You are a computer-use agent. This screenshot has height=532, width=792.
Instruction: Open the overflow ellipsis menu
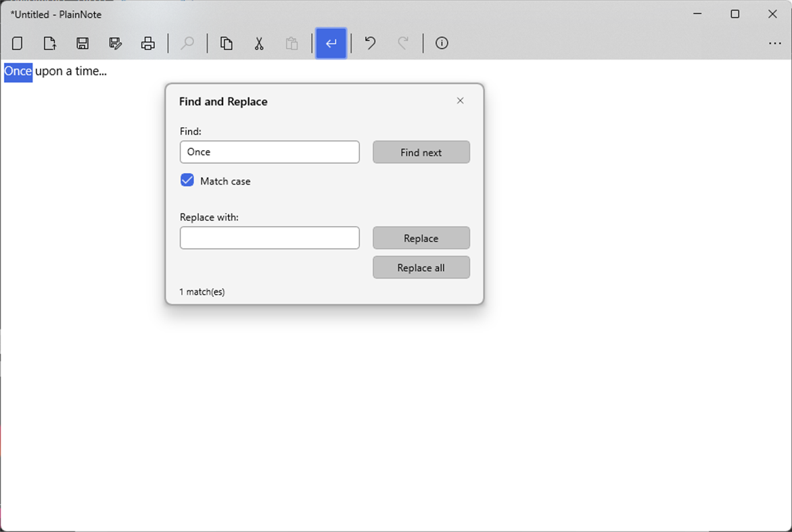pyautogui.click(x=774, y=43)
